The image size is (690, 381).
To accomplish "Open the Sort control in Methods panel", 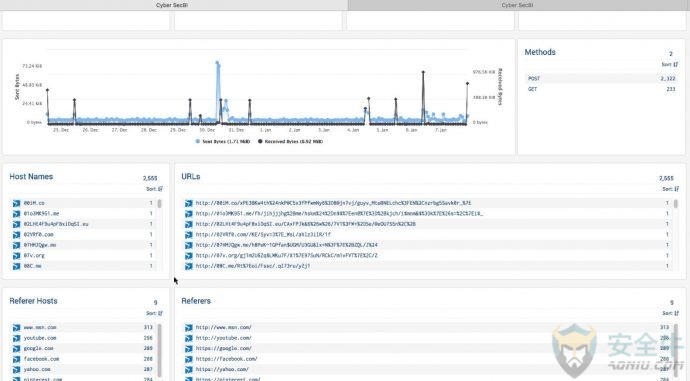I will coord(670,65).
